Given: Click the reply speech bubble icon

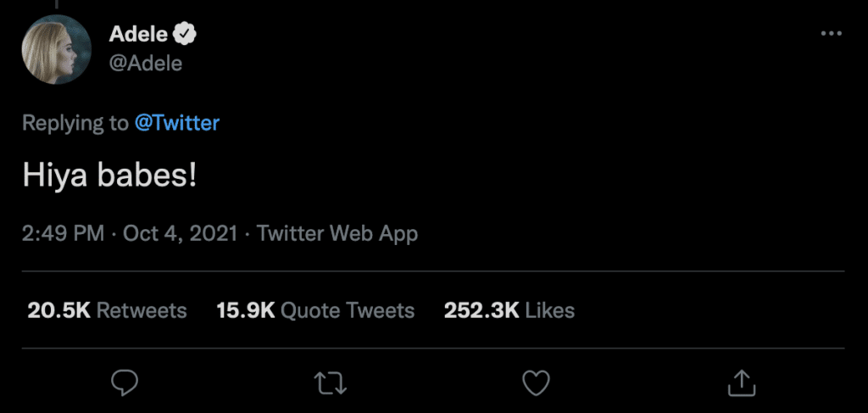Looking at the screenshot, I should 125,383.
